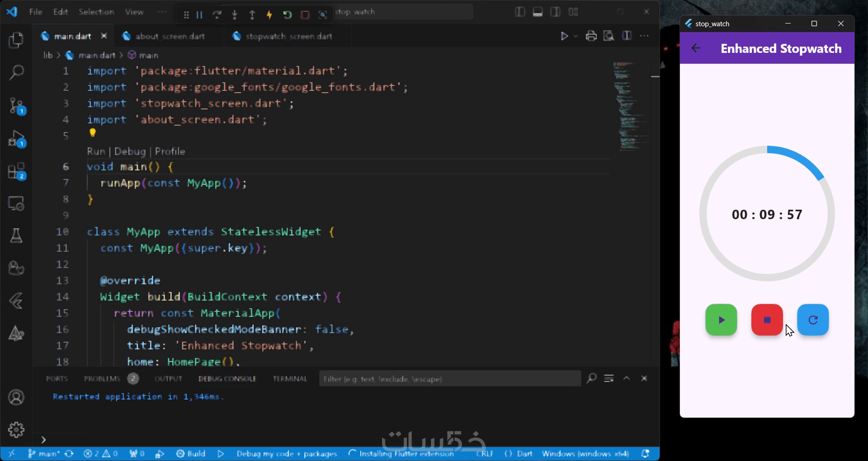Change the Dart language mode in status bar
868x461 pixels.
point(524,453)
